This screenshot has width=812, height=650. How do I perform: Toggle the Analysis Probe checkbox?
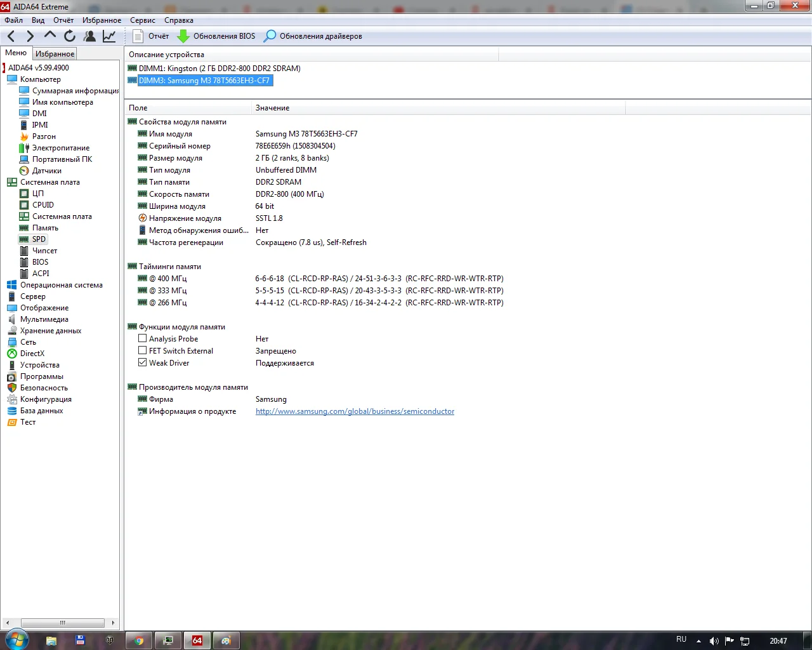[143, 339]
